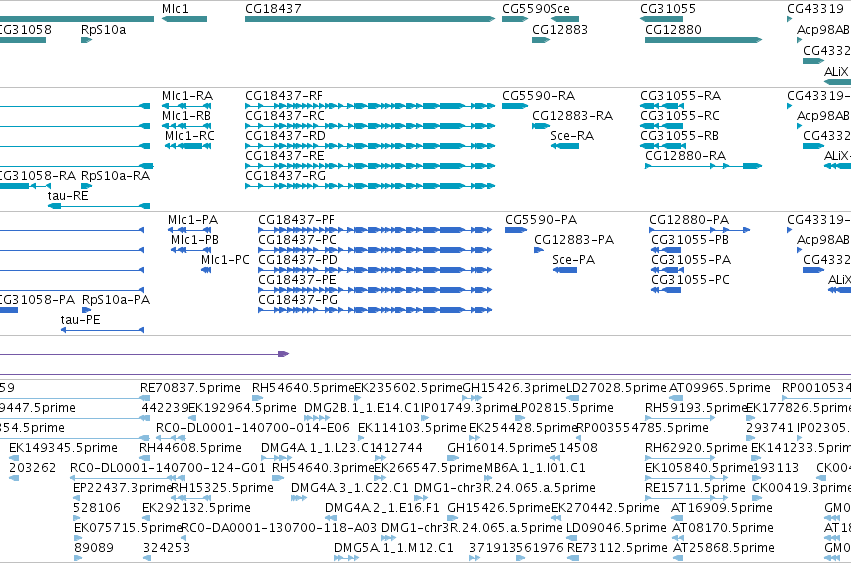Click the tau-RE transcript label
Screen dimensions: 851x563
pos(68,196)
